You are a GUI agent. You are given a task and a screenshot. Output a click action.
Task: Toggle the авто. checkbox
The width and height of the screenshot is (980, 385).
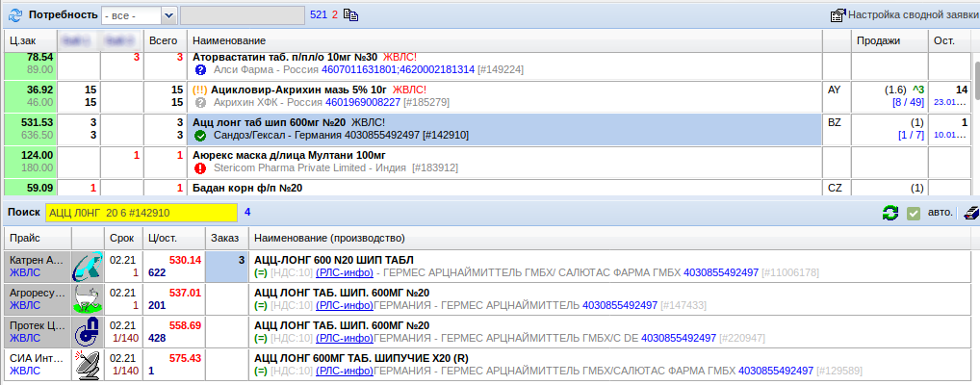point(914,213)
